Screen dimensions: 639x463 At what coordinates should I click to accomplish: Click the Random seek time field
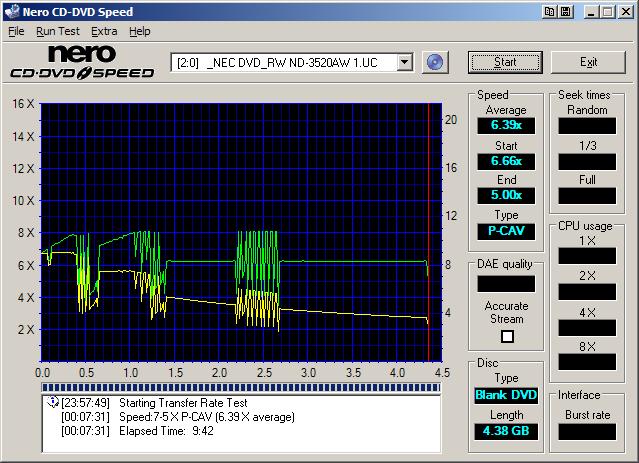(587, 126)
